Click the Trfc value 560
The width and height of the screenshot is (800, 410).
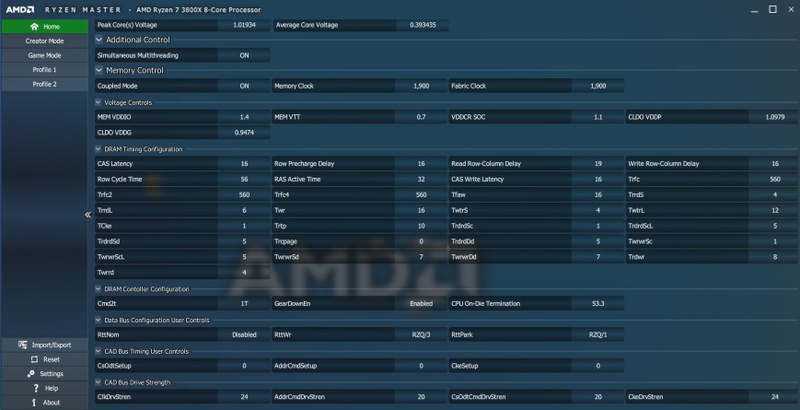(775, 179)
